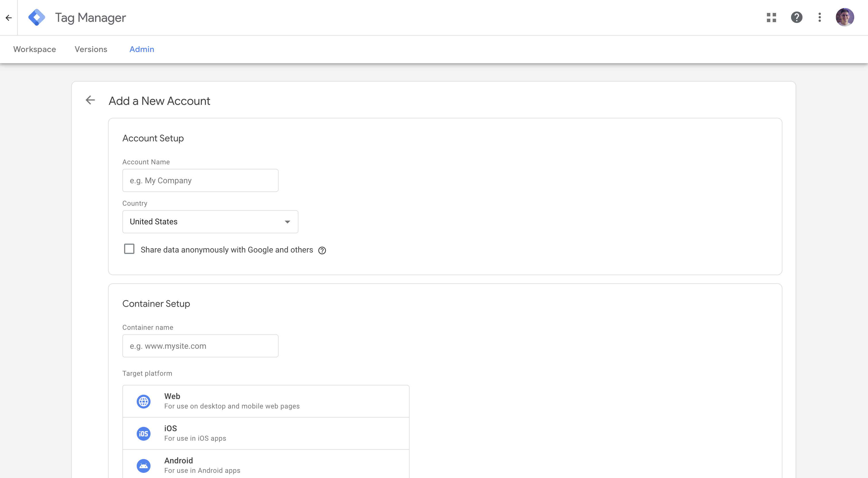868x478 pixels.
Task: Select iOS as target platform
Action: [266, 434]
